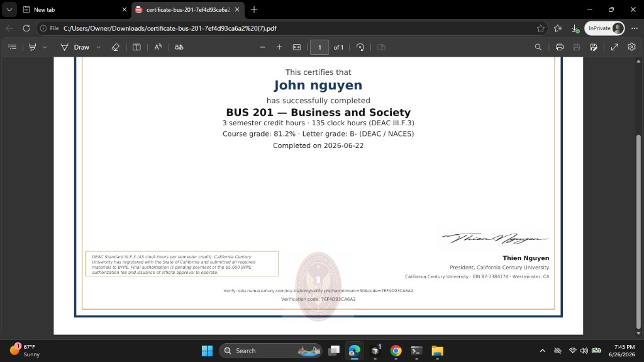This screenshot has width=644, height=362.
Task: Open Page view options
Action: tap(381, 47)
